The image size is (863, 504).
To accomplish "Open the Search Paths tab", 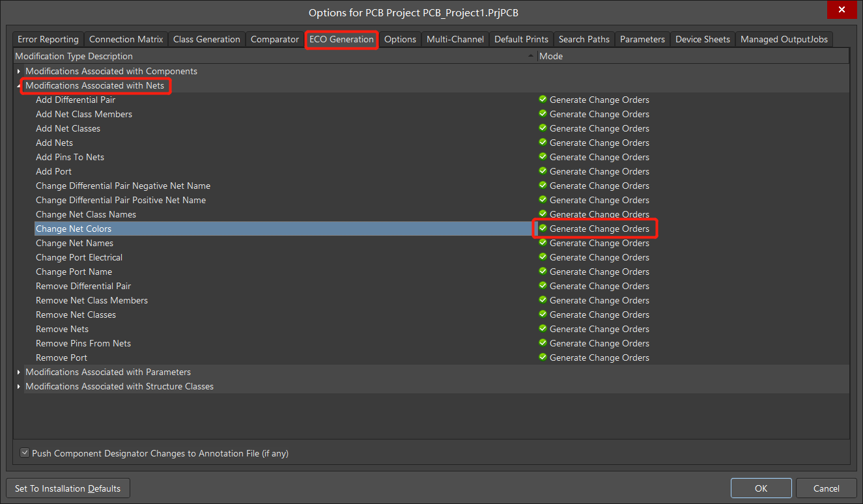I will tap(584, 39).
